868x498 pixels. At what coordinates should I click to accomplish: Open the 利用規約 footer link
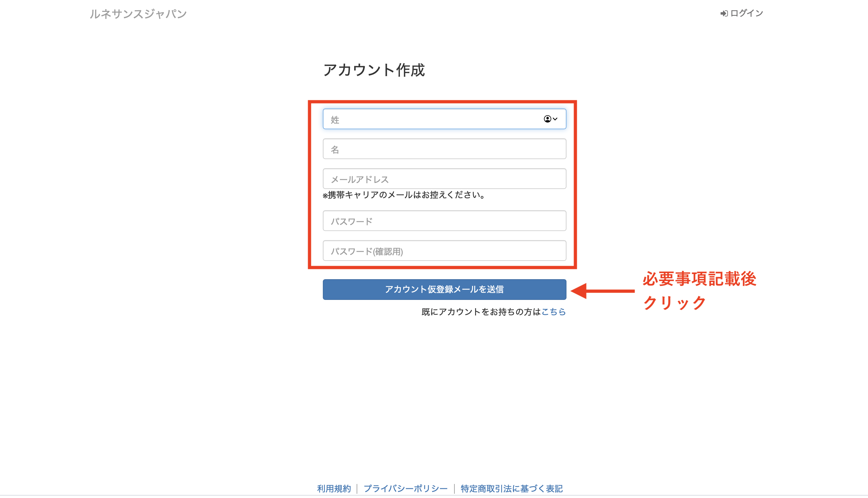(334, 489)
